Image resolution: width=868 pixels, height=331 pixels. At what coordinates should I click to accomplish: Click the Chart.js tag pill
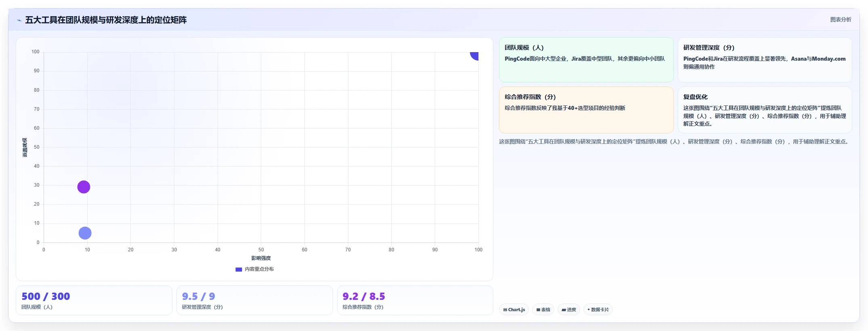click(x=514, y=310)
